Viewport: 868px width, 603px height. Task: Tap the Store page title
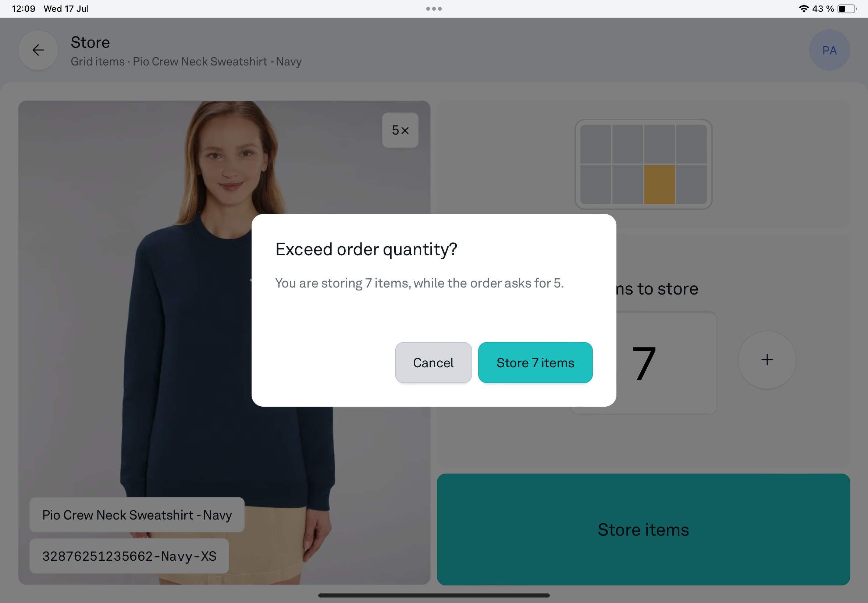pos(90,42)
